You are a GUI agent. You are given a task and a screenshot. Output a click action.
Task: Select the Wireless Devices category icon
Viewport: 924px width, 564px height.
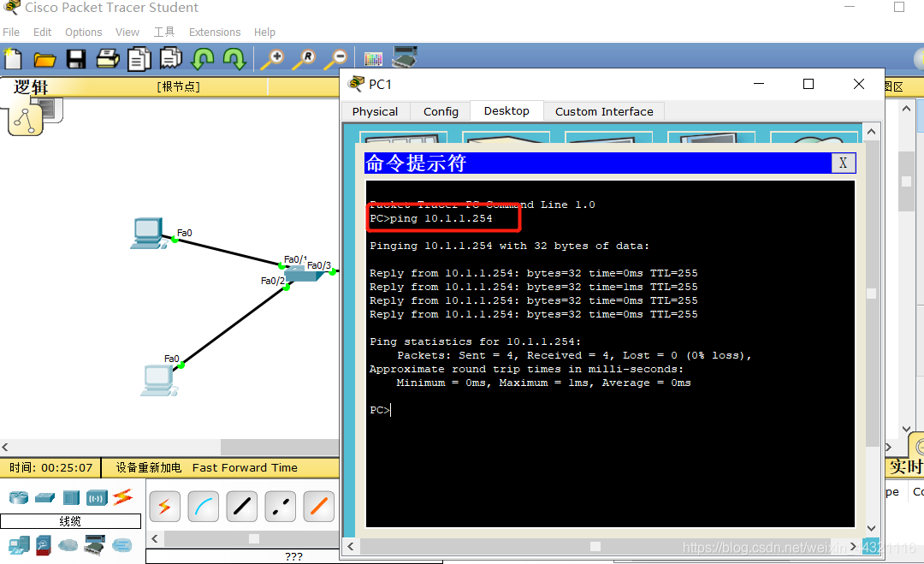(97, 499)
